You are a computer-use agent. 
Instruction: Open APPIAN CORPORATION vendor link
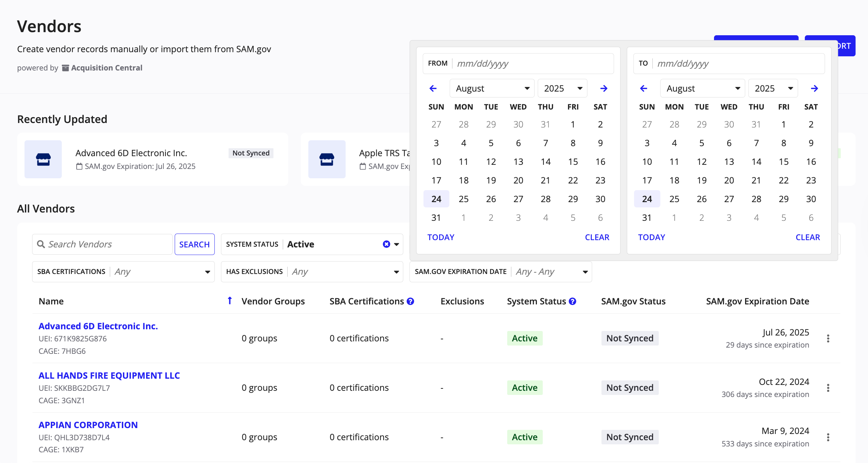click(88, 425)
